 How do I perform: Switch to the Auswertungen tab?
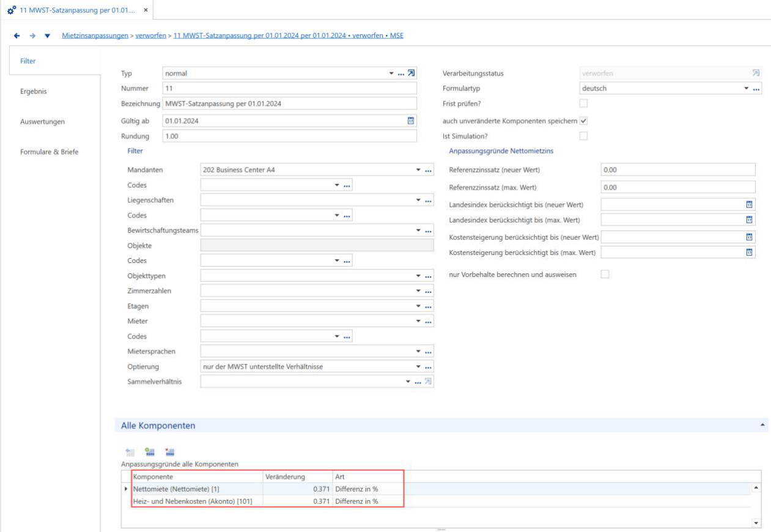tap(42, 121)
